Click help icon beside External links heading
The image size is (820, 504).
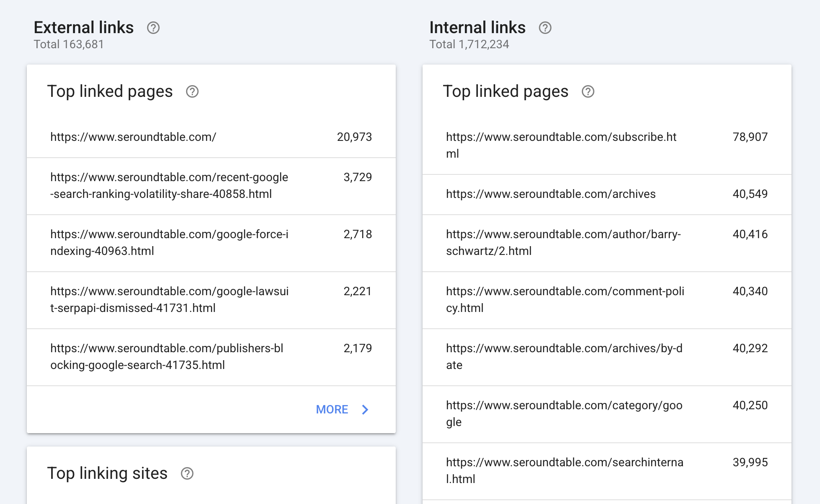(153, 28)
